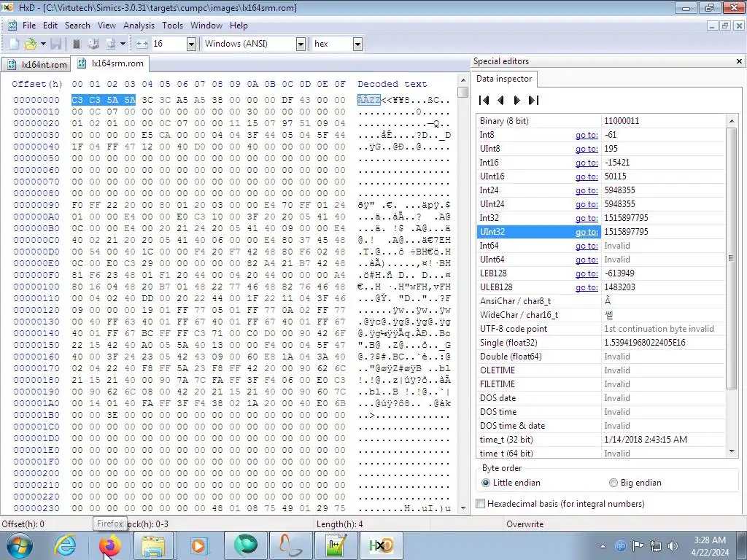Click go to link for Int32
This screenshot has width=747, height=560.
click(587, 217)
